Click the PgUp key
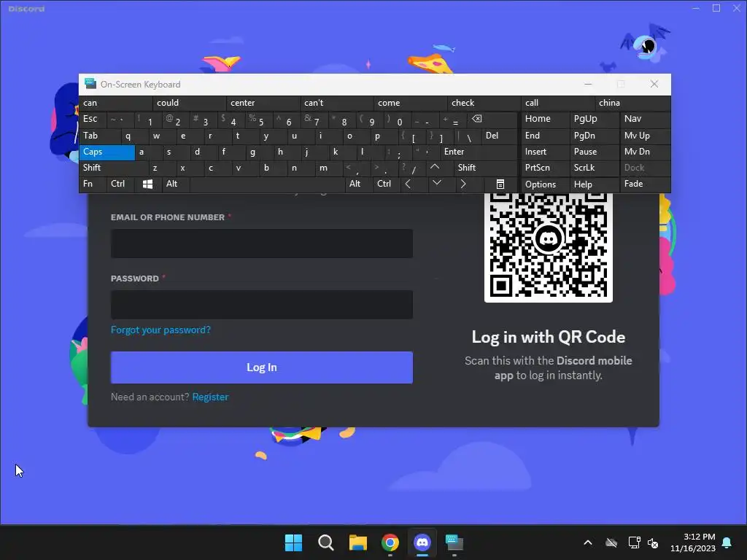The width and height of the screenshot is (747, 560). pos(595,119)
